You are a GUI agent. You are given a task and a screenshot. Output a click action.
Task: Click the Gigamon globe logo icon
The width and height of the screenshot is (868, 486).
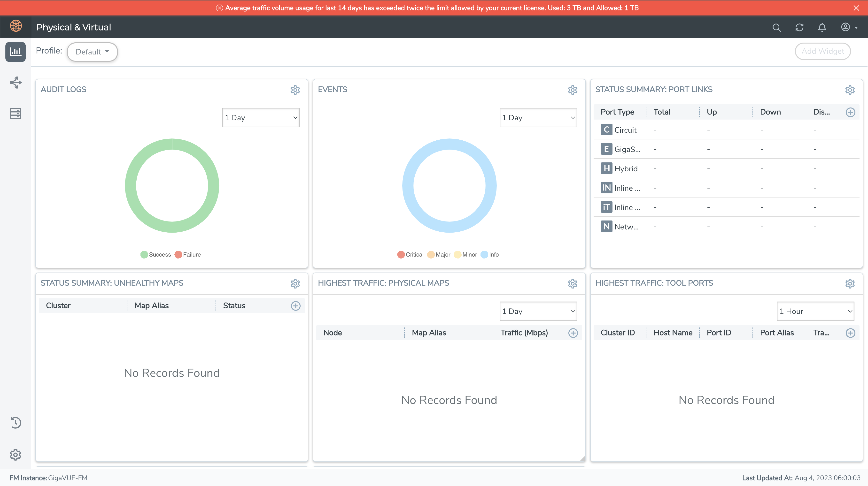tap(15, 26)
